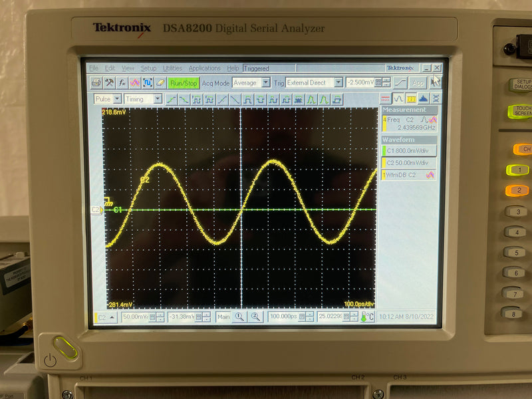Click the sine measurement view icon
Screen dimensions: 532x399
[398, 98]
